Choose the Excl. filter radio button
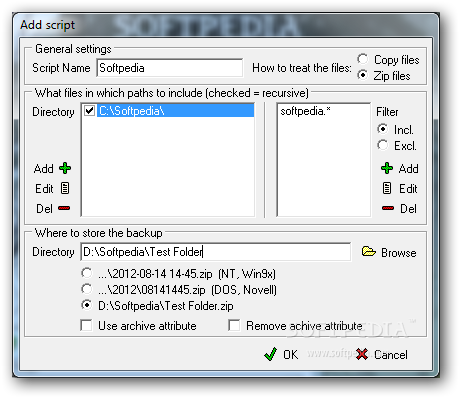The width and height of the screenshot is (460, 398). pos(383,145)
